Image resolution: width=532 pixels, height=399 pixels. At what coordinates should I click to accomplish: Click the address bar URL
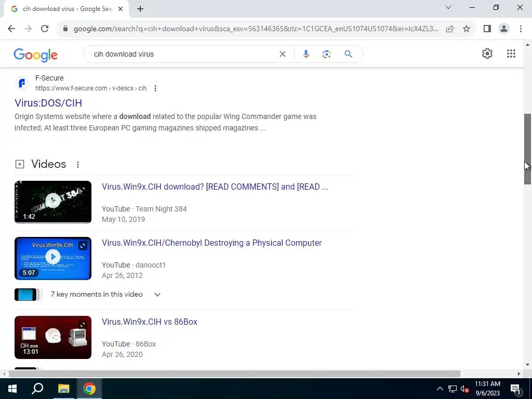256,29
